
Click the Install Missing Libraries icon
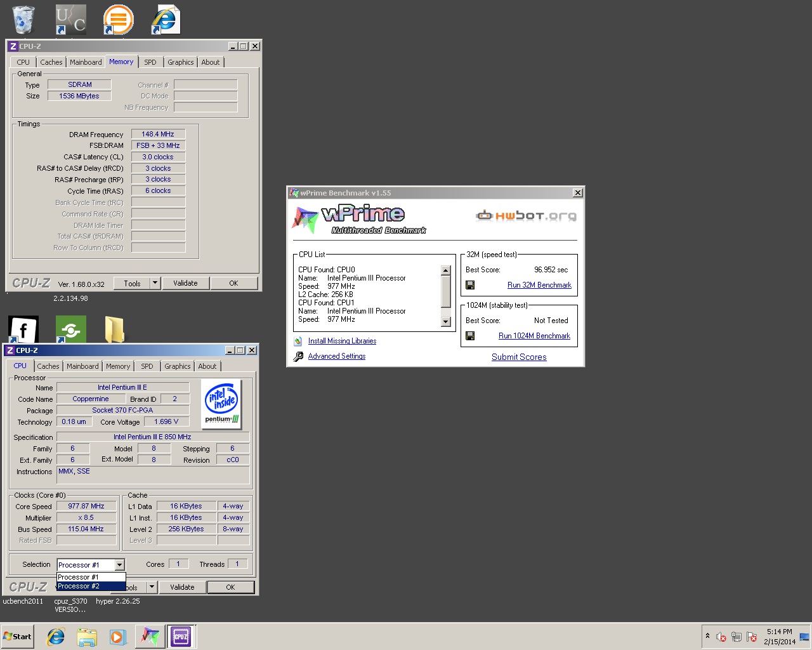tap(298, 341)
